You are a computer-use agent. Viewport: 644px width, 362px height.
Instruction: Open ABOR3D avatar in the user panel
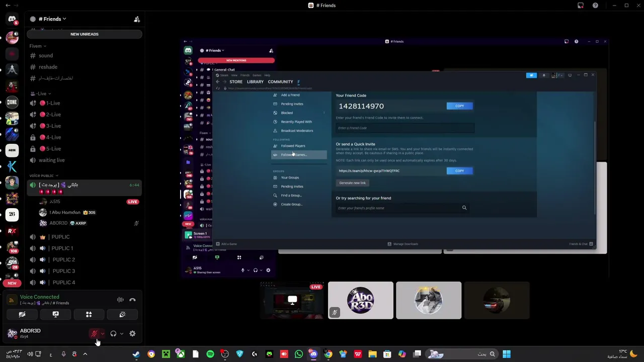12,333
